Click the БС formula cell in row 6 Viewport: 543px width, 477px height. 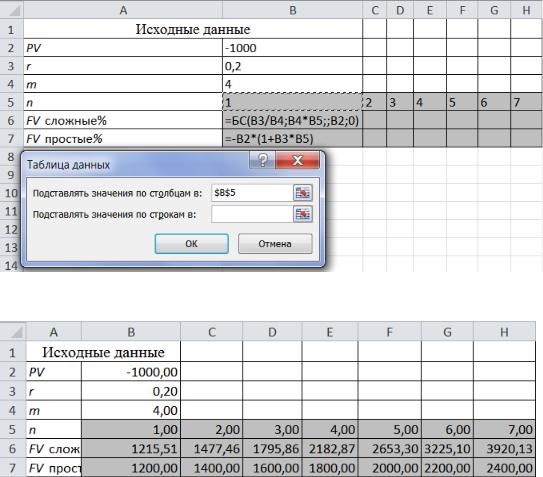click(x=292, y=120)
